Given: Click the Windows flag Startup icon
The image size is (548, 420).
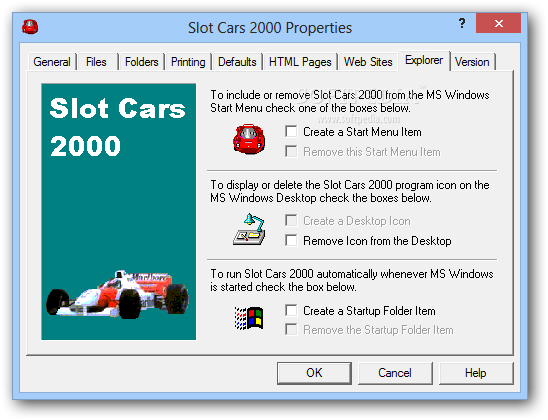Looking at the screenshot, I should coord(249,318).
